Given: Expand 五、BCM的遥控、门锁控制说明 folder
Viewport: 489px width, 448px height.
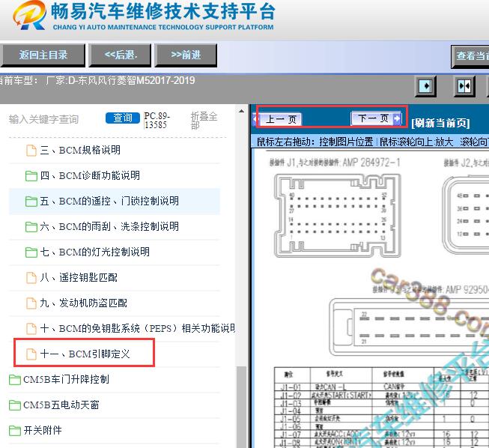Looking at the screenshot, I should coord(109,202).
